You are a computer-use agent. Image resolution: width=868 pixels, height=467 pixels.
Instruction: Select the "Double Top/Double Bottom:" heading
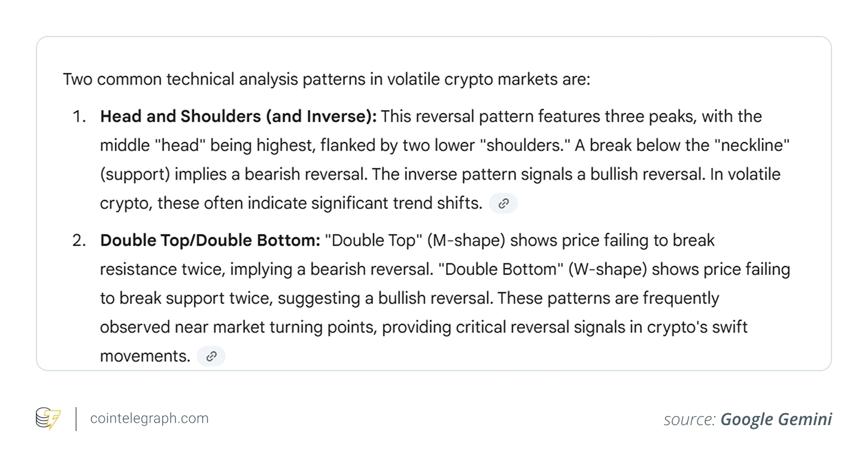210,241
